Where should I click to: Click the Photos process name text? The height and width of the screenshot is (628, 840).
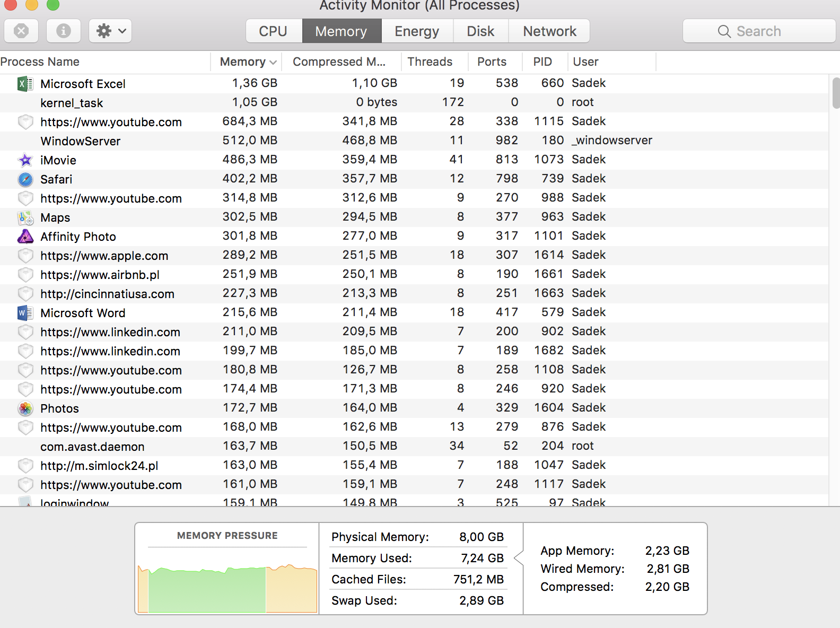coord(59,408)
